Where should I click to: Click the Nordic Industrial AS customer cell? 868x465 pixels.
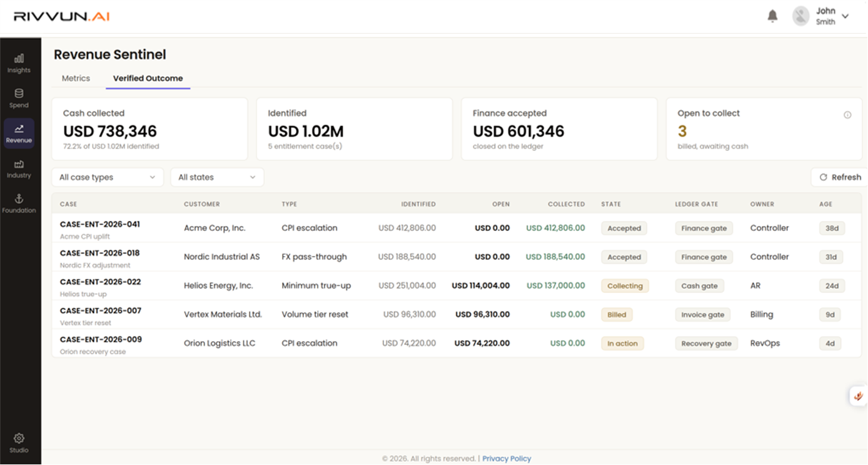point(221,257)
